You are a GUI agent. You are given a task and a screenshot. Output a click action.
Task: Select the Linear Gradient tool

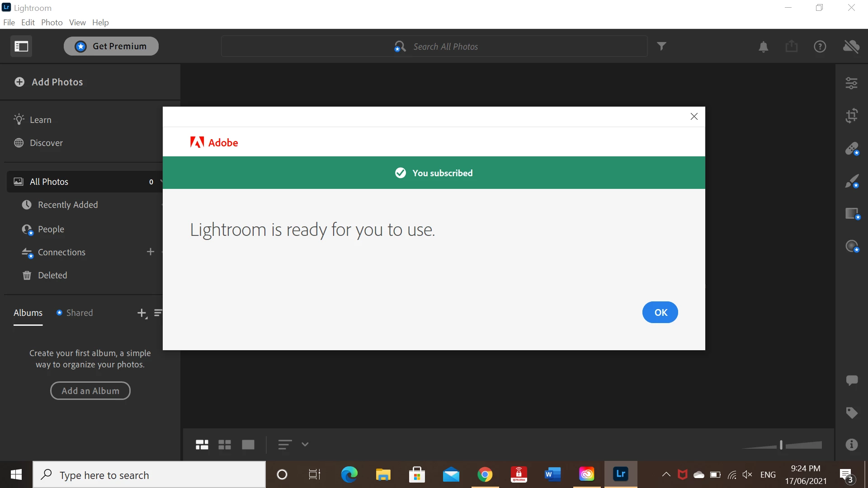pos(851,213)
